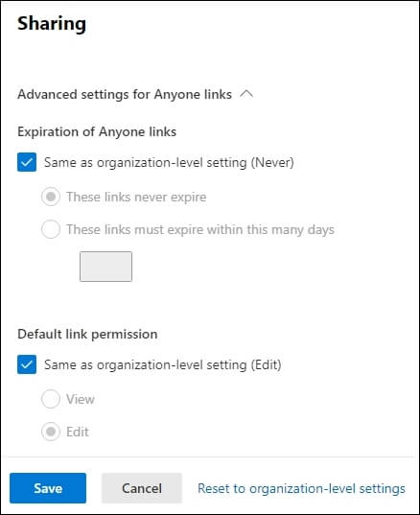Choose the 'links must expire within' radio button
This screenshot has height=515, width=420.
[51, 229]
